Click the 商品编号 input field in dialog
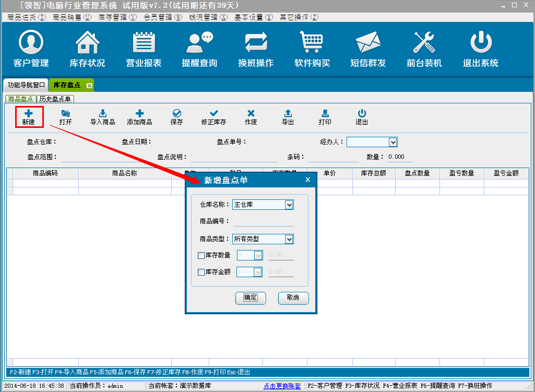535x392 pixels. [263, 221]
